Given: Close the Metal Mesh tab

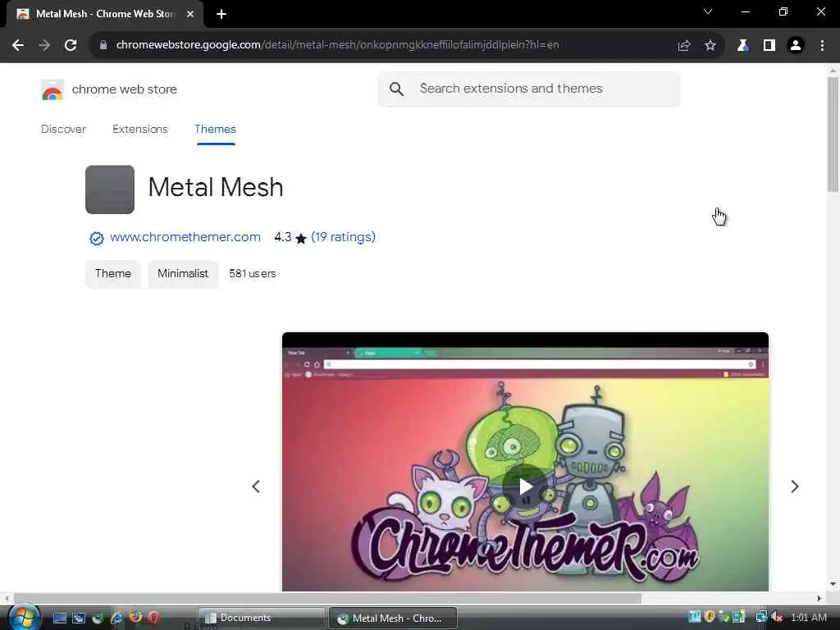Looking at the screenshot, I should pos(190,14).
